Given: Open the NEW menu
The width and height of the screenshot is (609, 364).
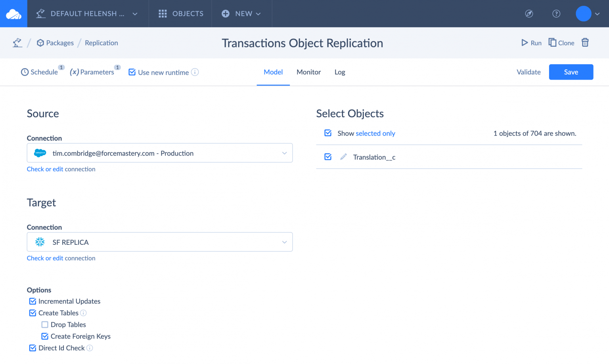Looking at the screenshot, I should click(242, 13).
